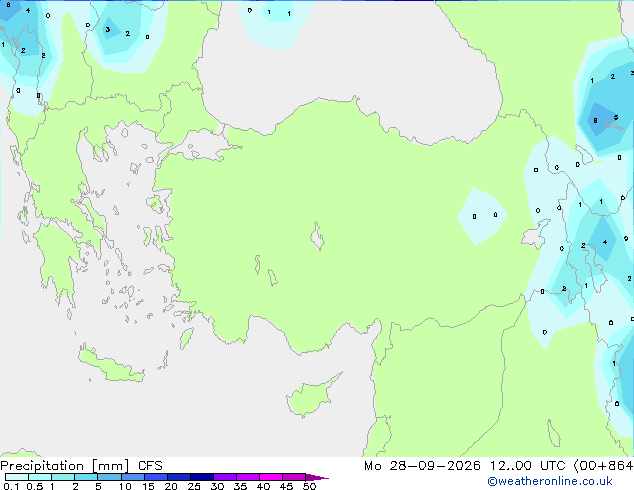
Task: Click the legend swatch between 1 and 2
Action: (x=63, y=477)
